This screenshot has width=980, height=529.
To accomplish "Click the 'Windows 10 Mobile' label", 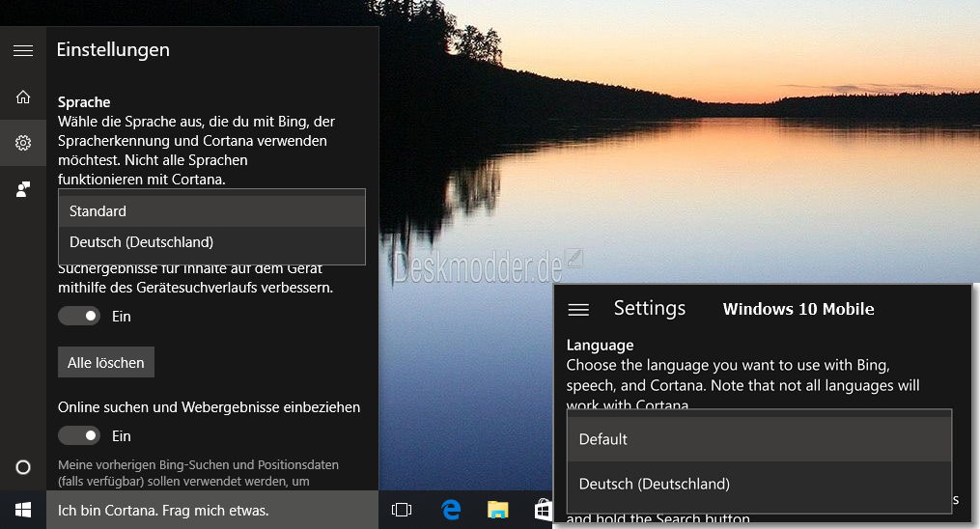I will click(798, 309).
